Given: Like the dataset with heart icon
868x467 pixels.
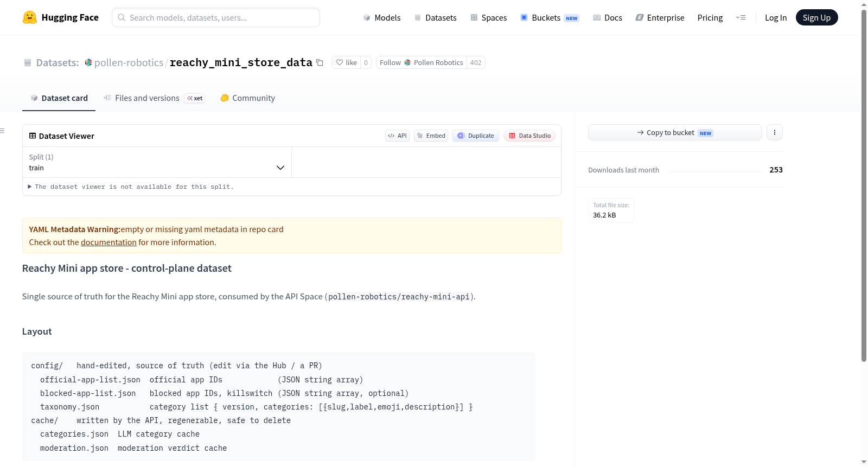Looking at the screenshot, I should coord(346,62).
